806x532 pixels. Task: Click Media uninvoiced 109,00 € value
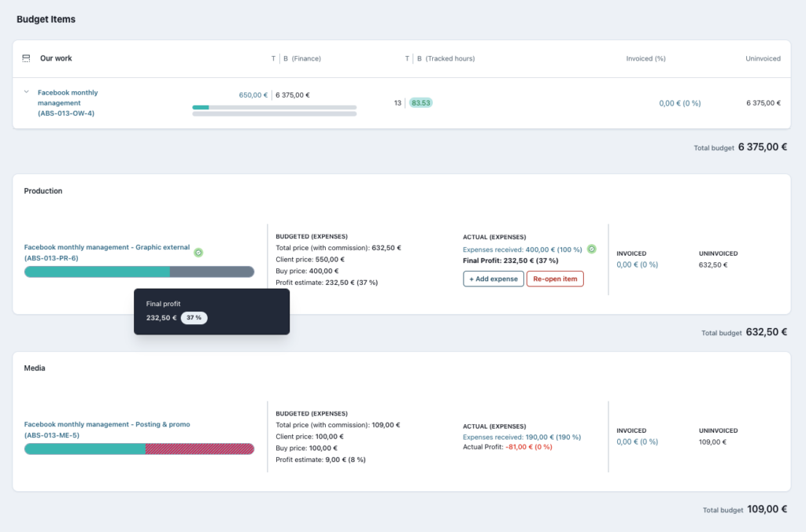tap(712, 442)
